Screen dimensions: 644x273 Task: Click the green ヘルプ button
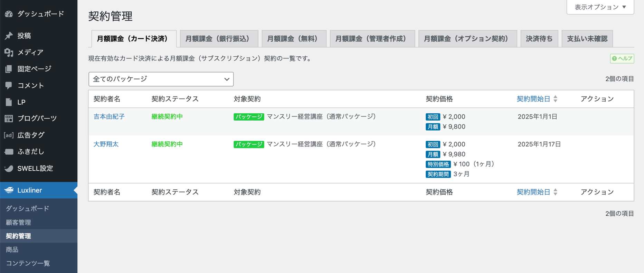pyautogui.click(x=622, y=58)
